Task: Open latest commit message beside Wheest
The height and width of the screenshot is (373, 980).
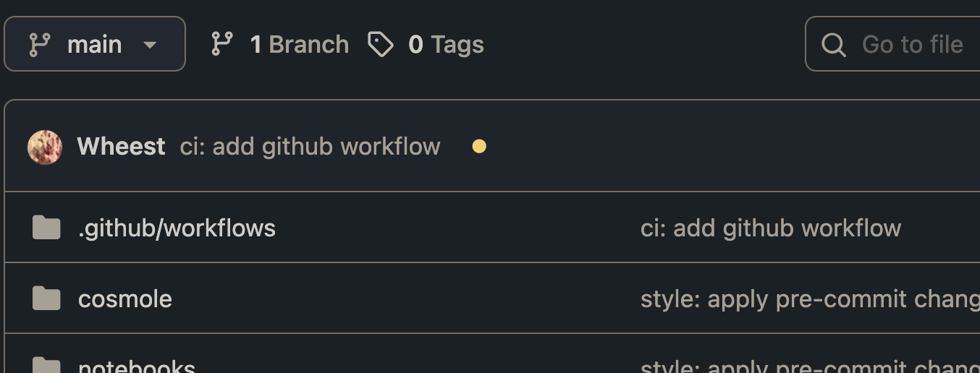Action: 310,147
